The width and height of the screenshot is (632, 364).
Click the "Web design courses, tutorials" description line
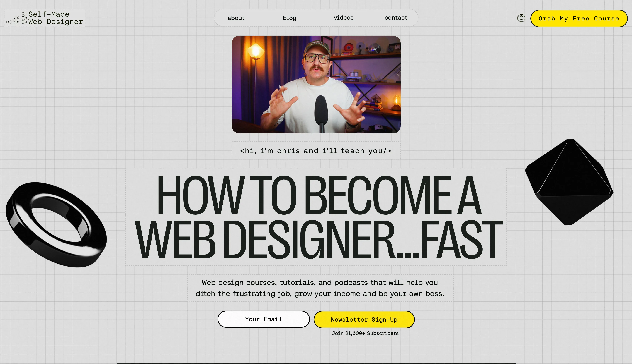click(x=320, y=282)
